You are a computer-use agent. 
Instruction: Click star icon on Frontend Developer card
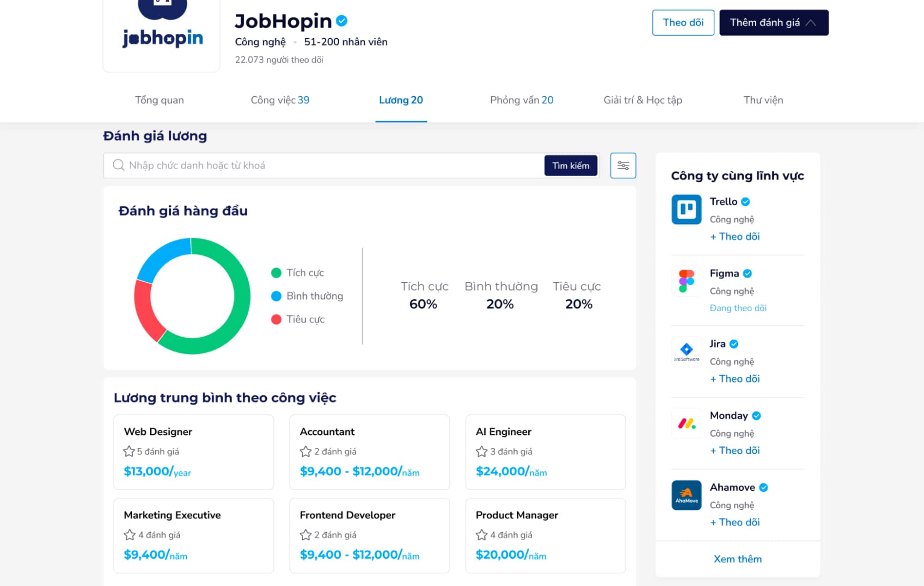(x=306, y=535)
